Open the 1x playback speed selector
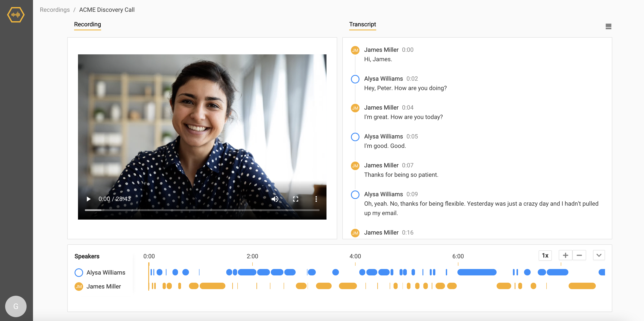This screenshot has height=321, width=644. pos(545,255)
